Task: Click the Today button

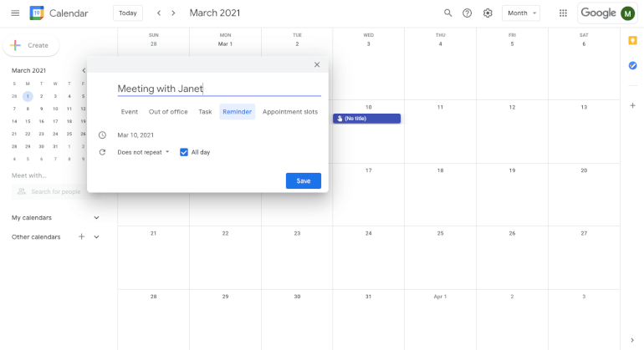Action: [x=128, y=13]
